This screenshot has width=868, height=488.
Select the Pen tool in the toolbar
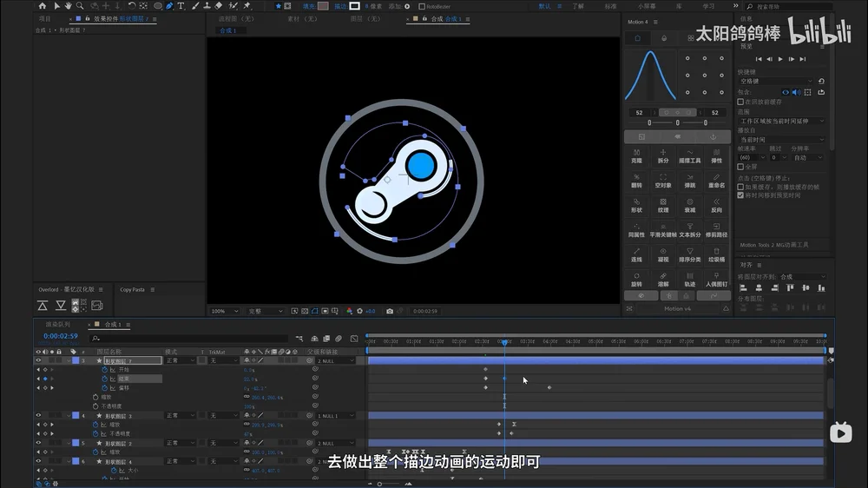pyautogui.click(x=169, y=6)
